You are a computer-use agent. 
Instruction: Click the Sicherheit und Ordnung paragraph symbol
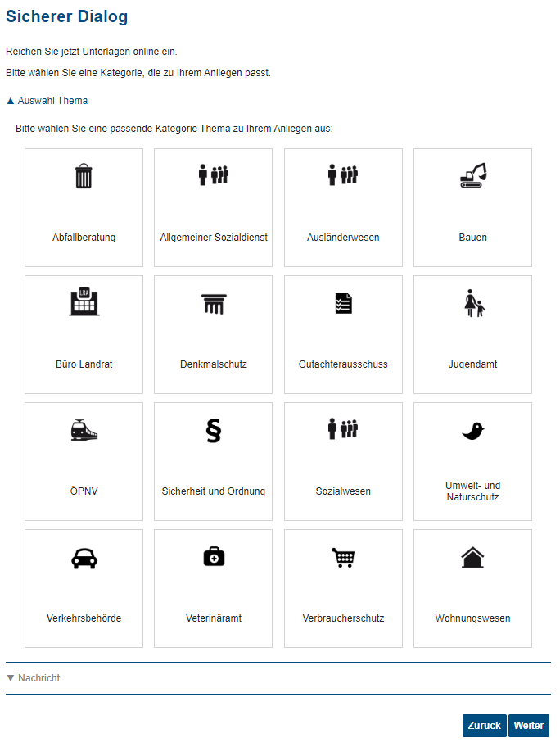(x=214, y=431)
